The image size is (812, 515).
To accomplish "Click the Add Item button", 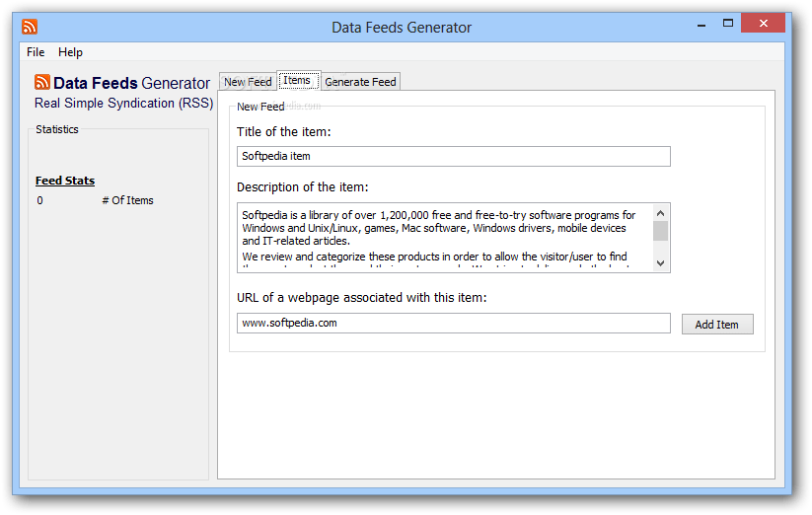I will pos(717,325).
